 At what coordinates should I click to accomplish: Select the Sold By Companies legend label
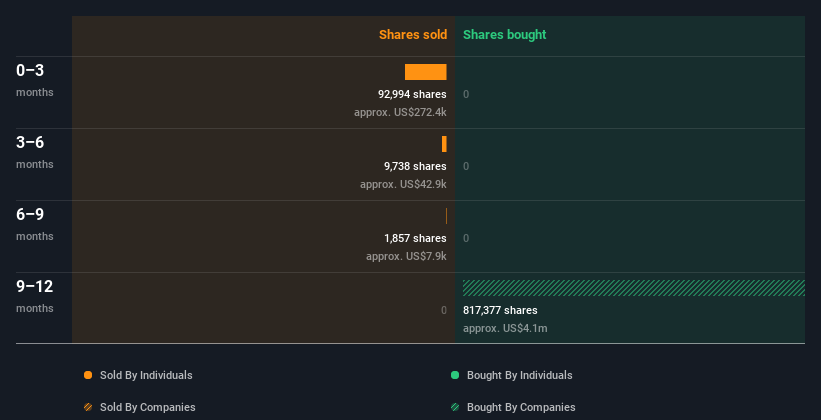(148, 407)
